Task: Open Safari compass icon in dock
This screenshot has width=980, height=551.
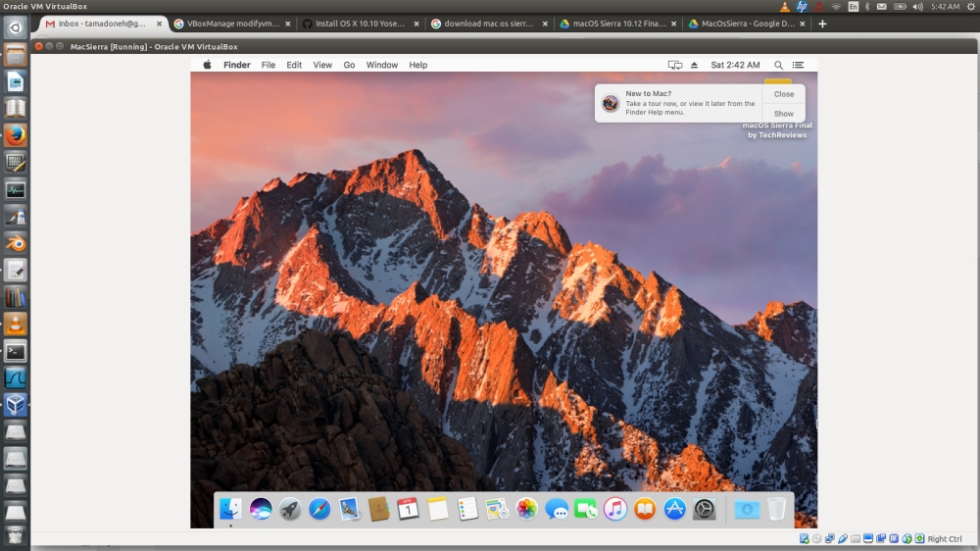Action: point(319,509)
